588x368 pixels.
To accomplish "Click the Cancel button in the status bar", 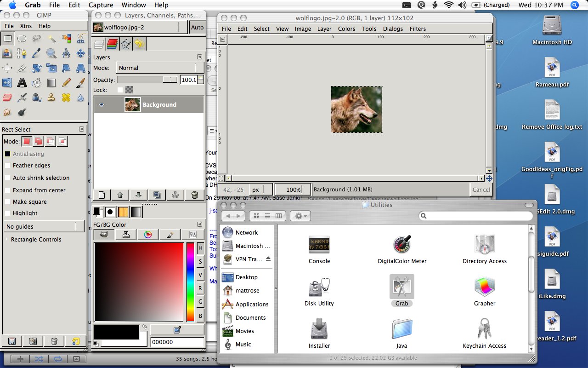I will point(481,190).
